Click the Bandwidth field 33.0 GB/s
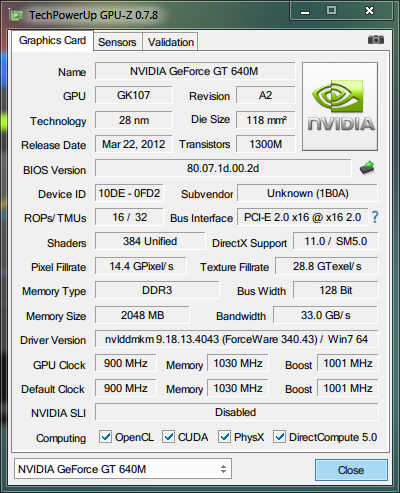This screenshot has width=400, height=493. point(326,315)
